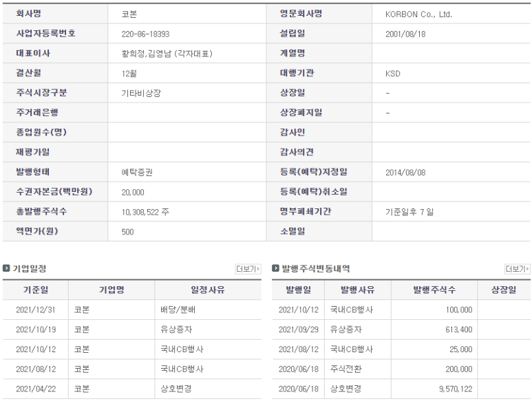Viewport: 532px width, 401px height.
Task: Select the 발행사유 column header
Action: (x=358, y=290)
